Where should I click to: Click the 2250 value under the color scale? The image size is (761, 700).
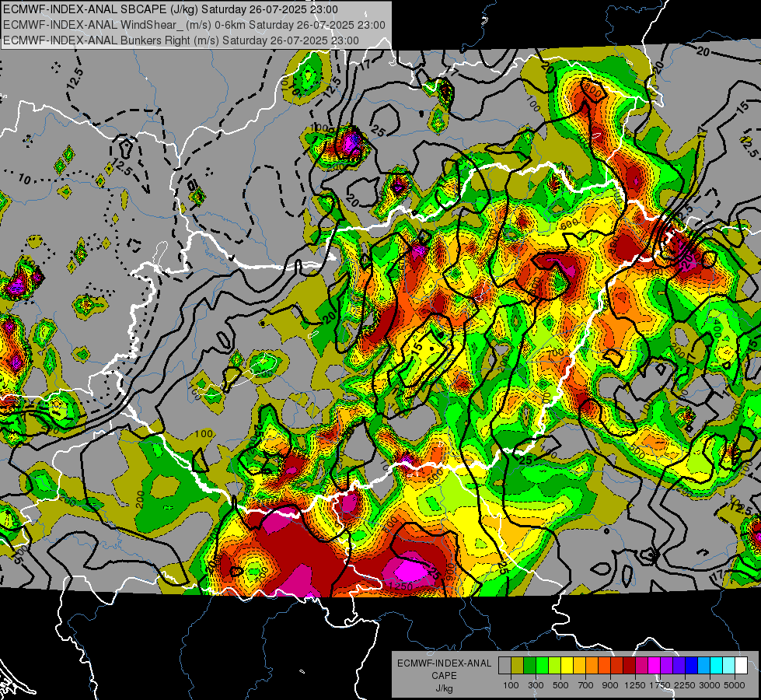[684, 685]
